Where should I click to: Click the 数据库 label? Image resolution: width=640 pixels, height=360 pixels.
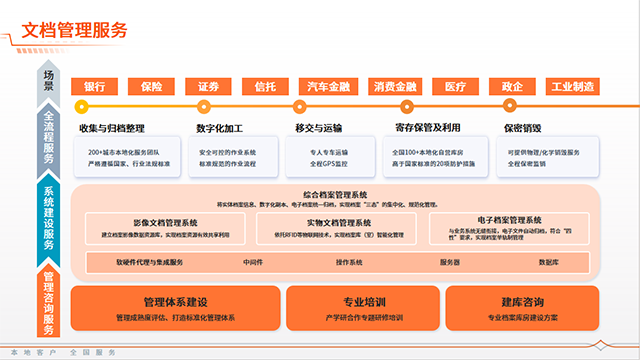pyautogui.click(x=549, y=262)
